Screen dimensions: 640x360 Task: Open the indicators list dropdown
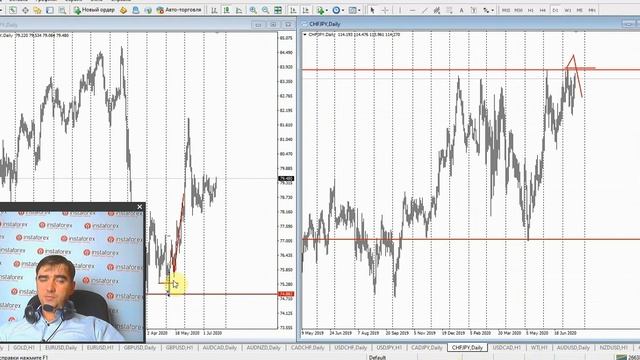[321, 10]
